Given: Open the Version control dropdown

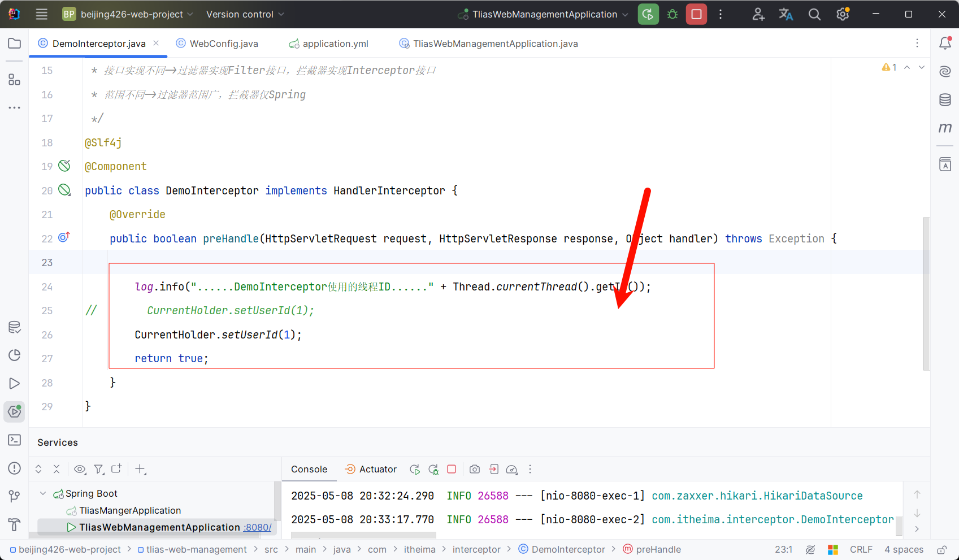Looking at the screenshot, I should click(x=245, y=14).
